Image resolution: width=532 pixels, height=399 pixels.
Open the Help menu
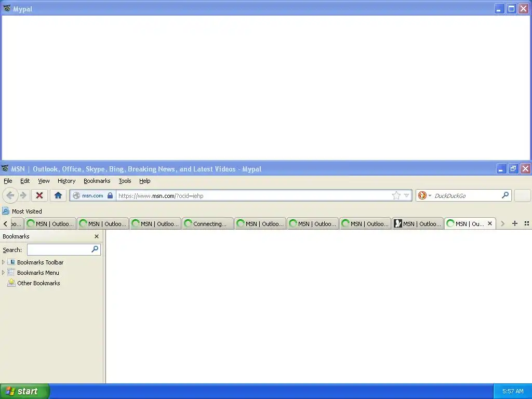(x=144, y=181)
